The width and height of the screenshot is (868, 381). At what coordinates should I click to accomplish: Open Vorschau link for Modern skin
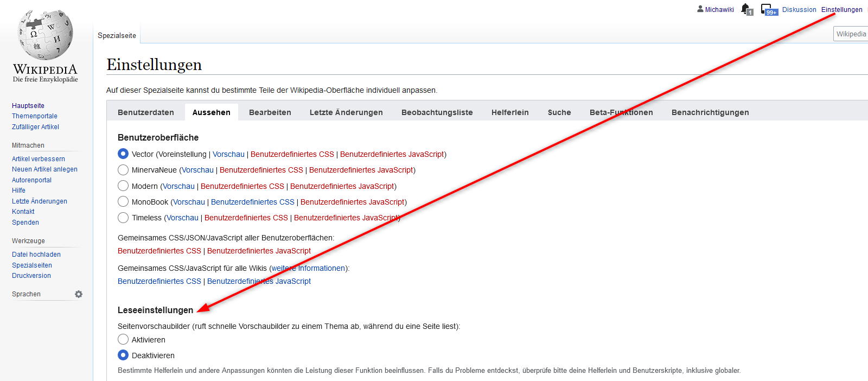pyautogui.click(x=178, y=186)
